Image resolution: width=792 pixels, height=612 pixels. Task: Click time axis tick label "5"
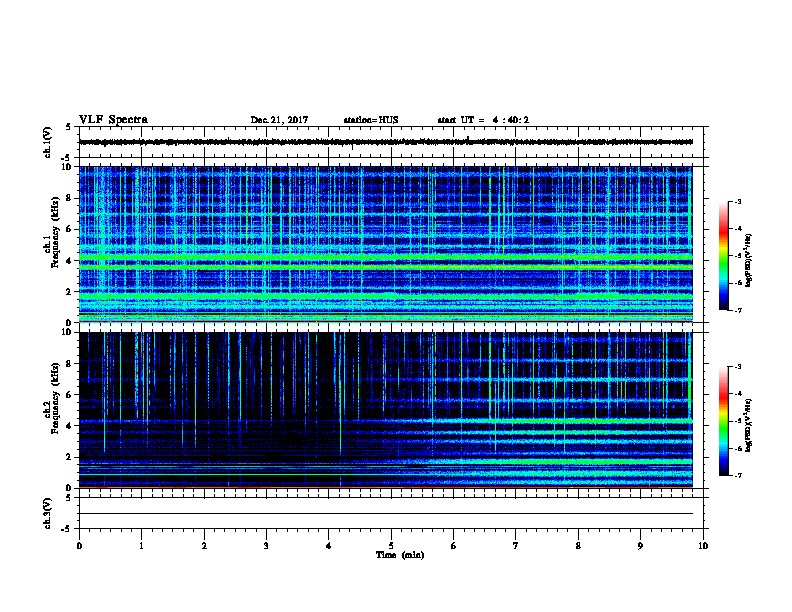pos(391,546)
